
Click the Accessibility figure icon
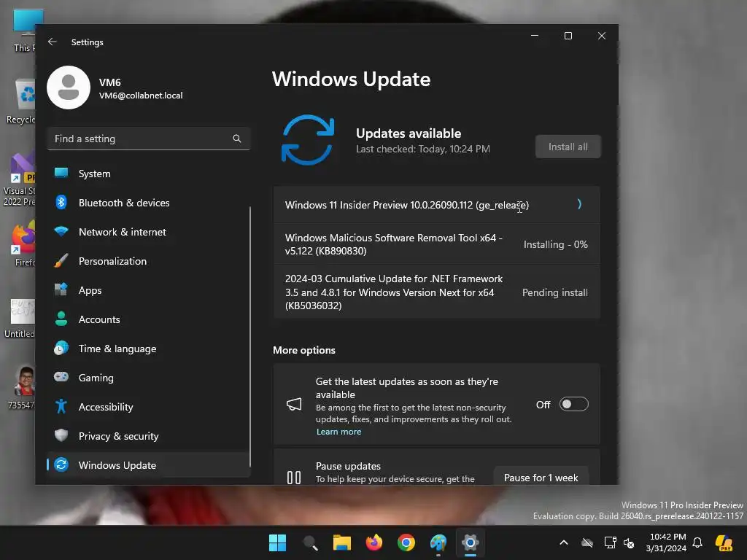tap(61, 407)
